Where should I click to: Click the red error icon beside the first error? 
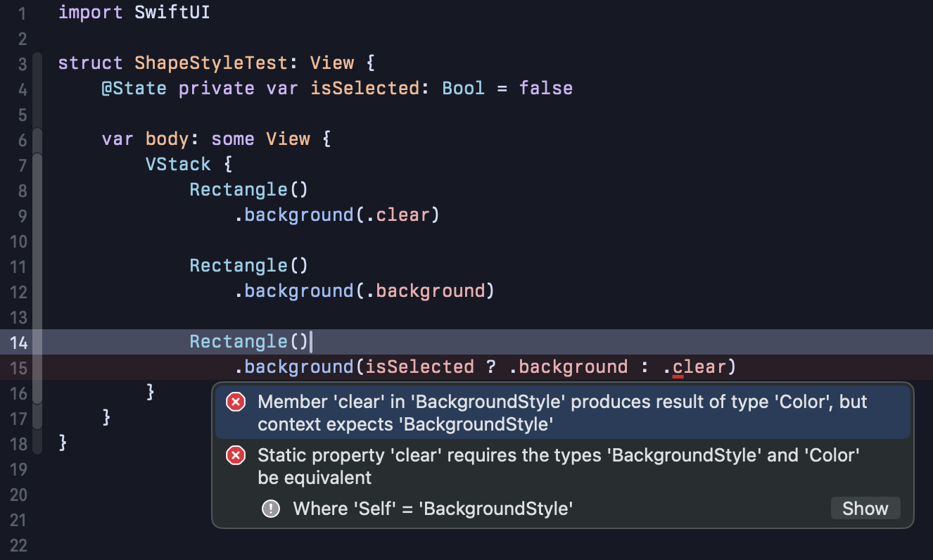click(x=235, y=402)
